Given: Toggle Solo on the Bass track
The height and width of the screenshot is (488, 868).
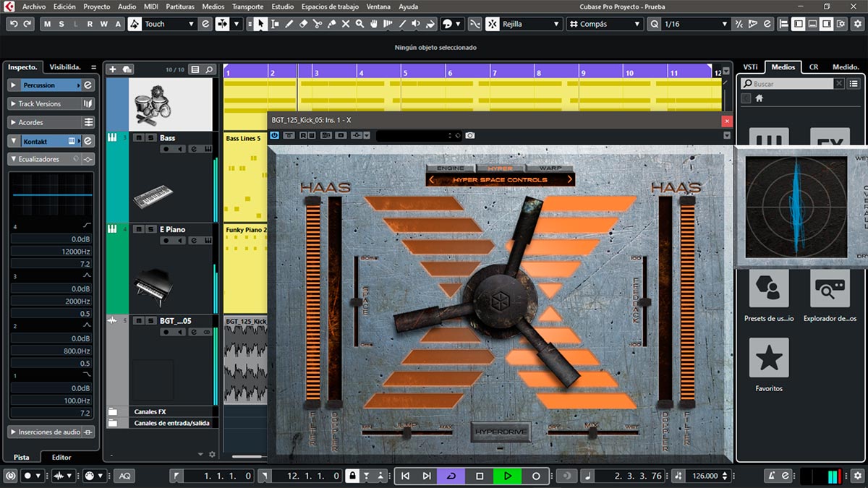Looking at the screenshot, I should point(150,137).
